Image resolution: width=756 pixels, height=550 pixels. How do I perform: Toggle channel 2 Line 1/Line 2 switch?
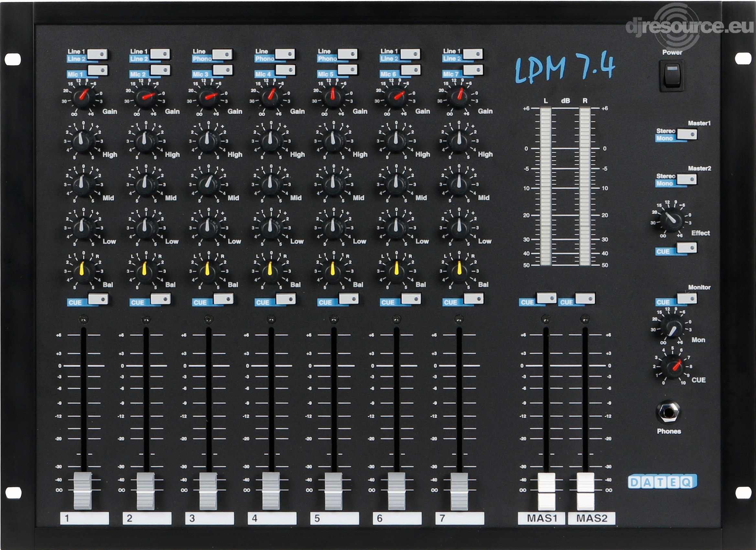[160, 54]
